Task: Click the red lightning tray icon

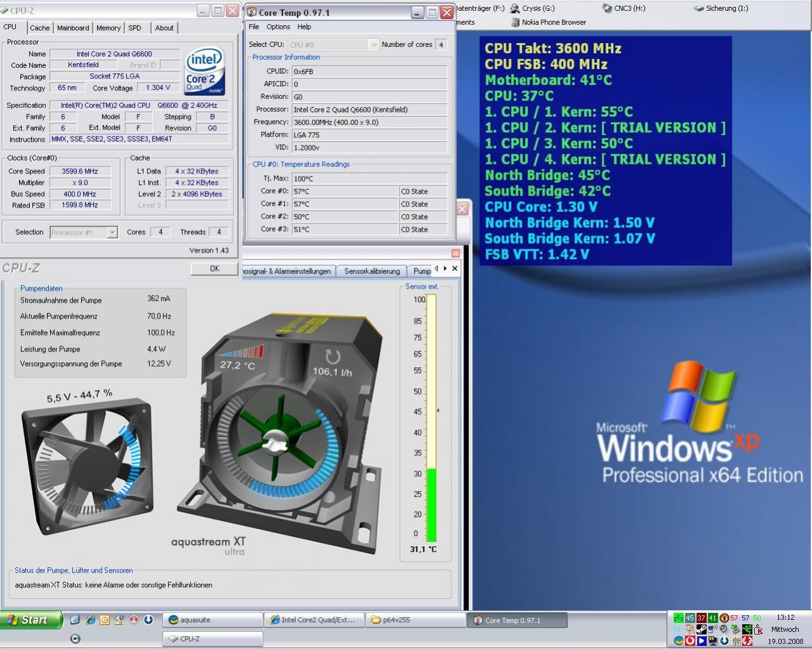Action: coord(747,641)
